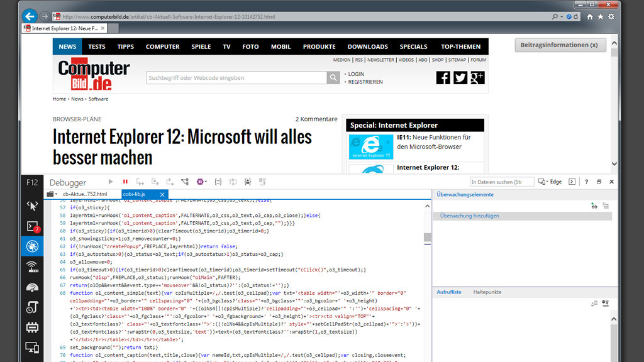Screen dimensions: 644x362
Task: Open the exception behavior dropdown in the debugger toolbar
Action: 201,182
